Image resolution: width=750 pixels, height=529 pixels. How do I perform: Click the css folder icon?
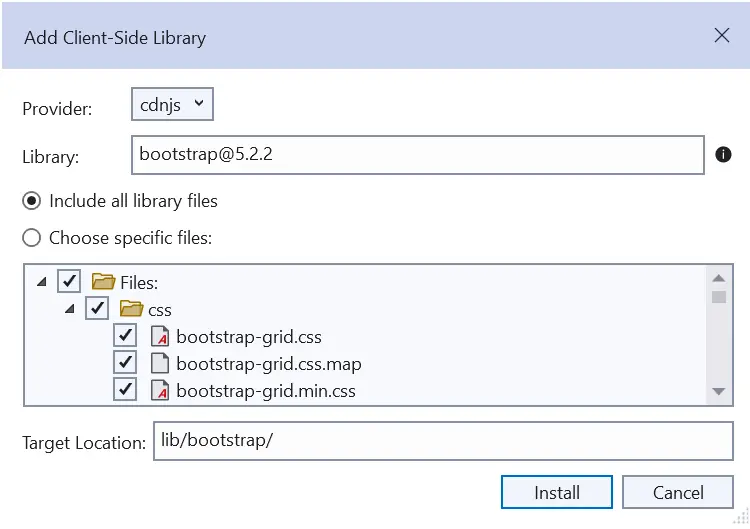coord(132,309)
